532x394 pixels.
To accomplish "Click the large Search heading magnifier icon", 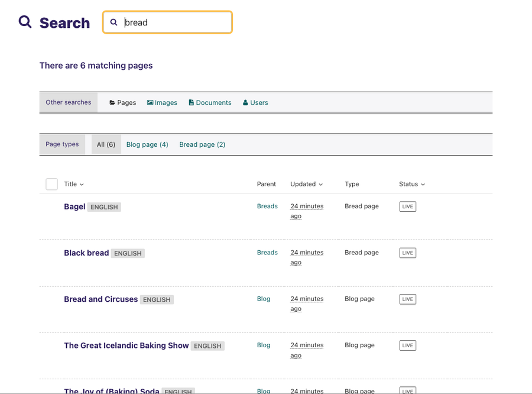I will (25, 22).
